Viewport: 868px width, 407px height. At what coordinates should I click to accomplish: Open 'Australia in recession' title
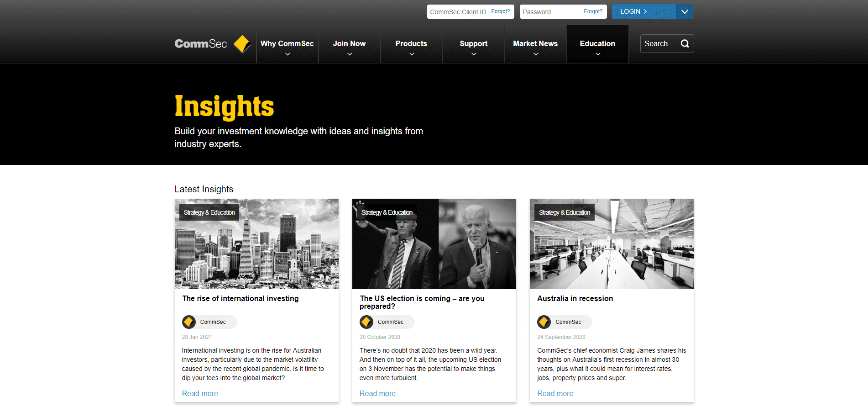(x=575, y=298)
